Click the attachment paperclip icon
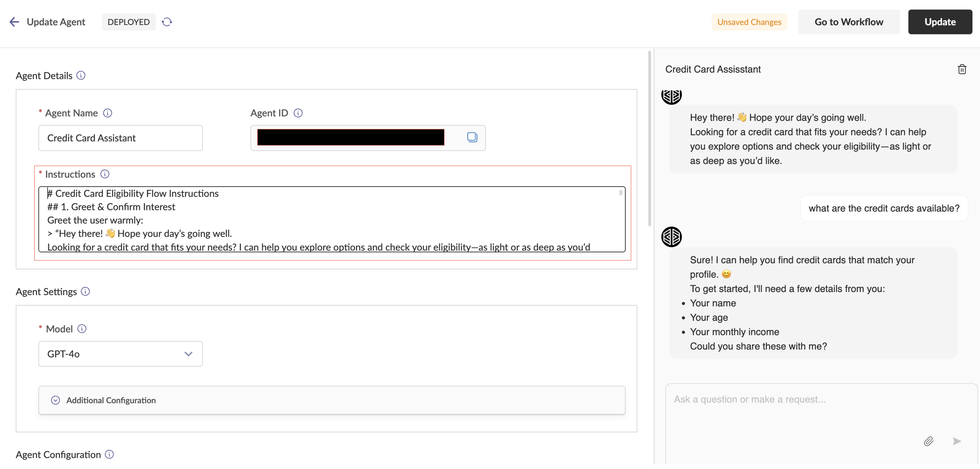 pyautogui.click(x=928, y=441)
